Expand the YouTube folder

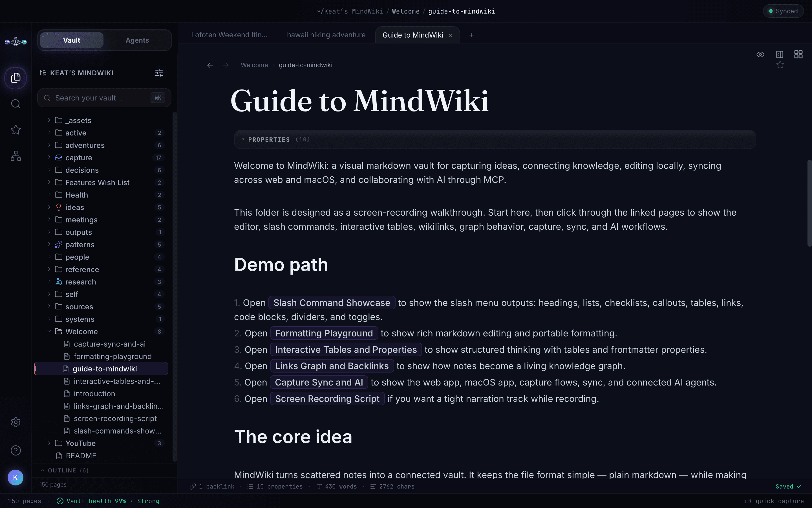(x=49, y=443)
